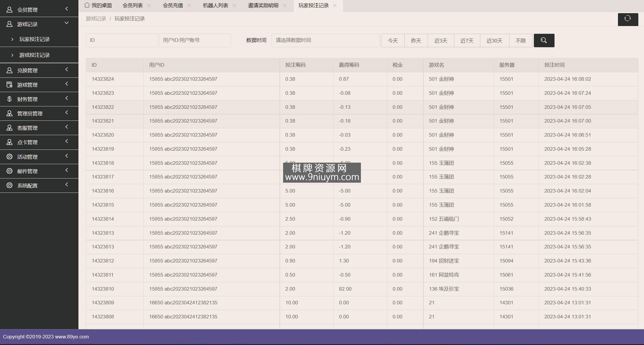Expand the 会员管理 menu chevron

point(66,9)
